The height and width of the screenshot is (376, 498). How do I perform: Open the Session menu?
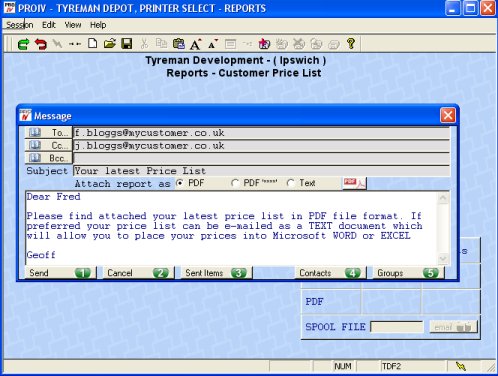point(20,25)
